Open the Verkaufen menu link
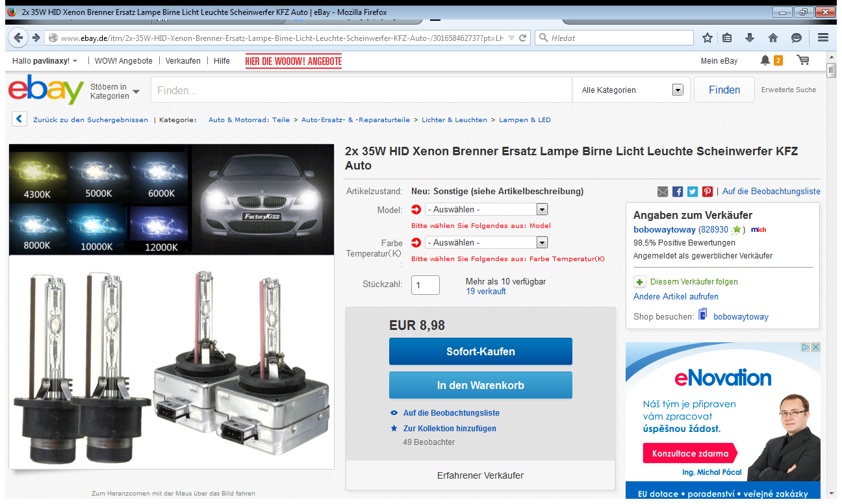The image size is (842, 504). point(183,61)
